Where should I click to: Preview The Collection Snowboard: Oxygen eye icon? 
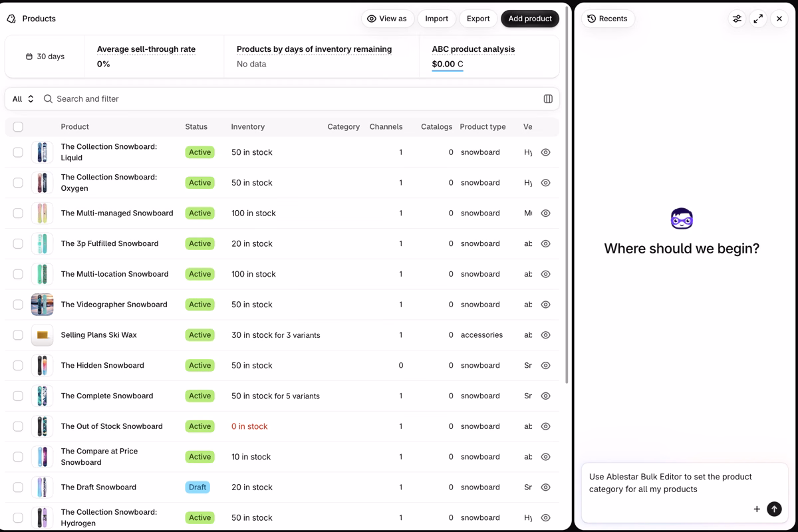pyautogui.click(x=545, y=183)
